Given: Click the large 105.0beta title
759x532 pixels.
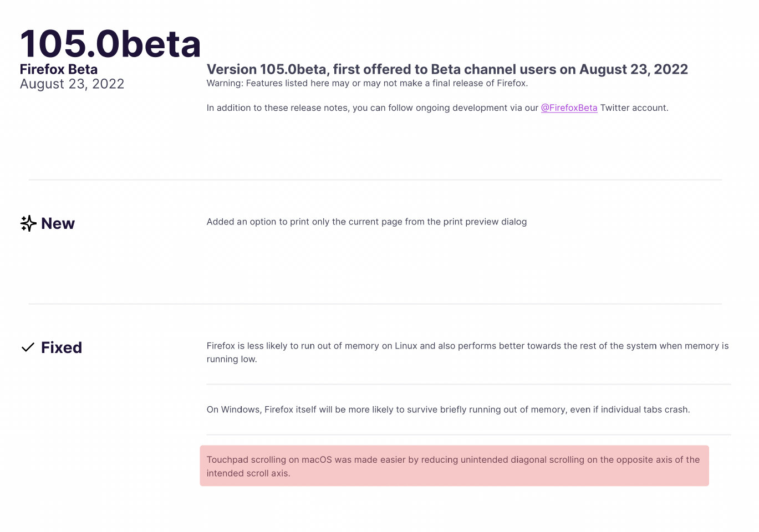Looking at the screenshot, I should (x=110, y=44).
